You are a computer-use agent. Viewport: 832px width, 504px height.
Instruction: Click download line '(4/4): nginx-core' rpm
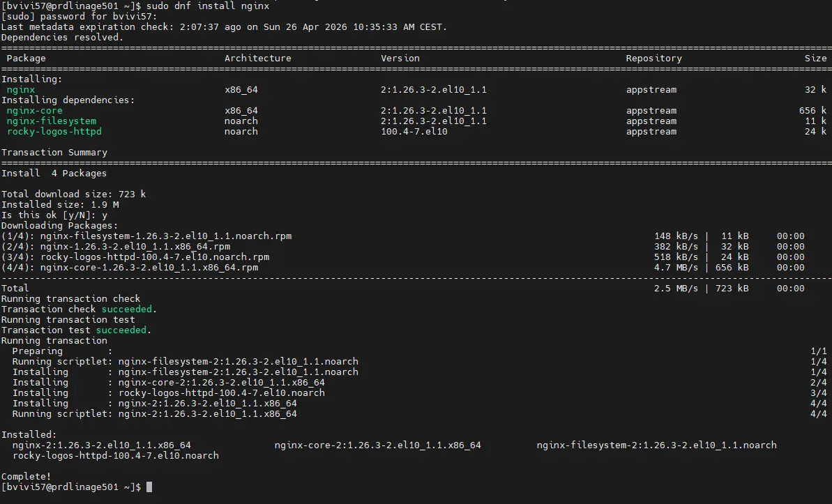tap(130, 268)
